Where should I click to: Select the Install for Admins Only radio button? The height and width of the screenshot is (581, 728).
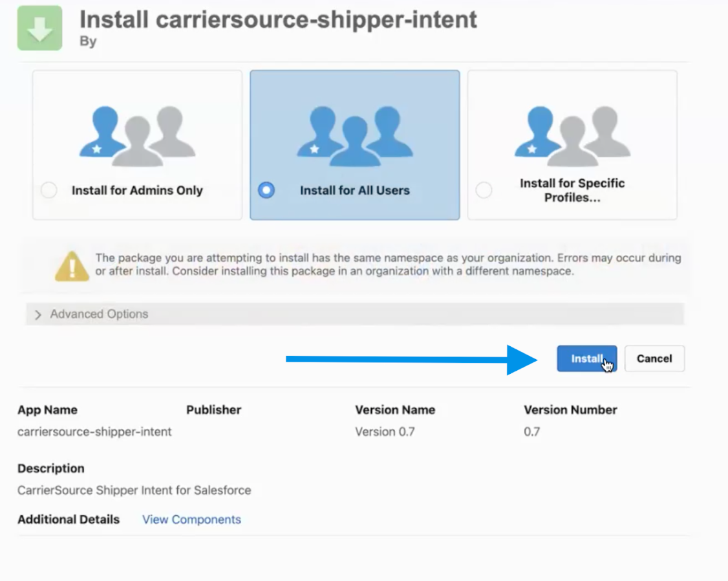[48, 190]
